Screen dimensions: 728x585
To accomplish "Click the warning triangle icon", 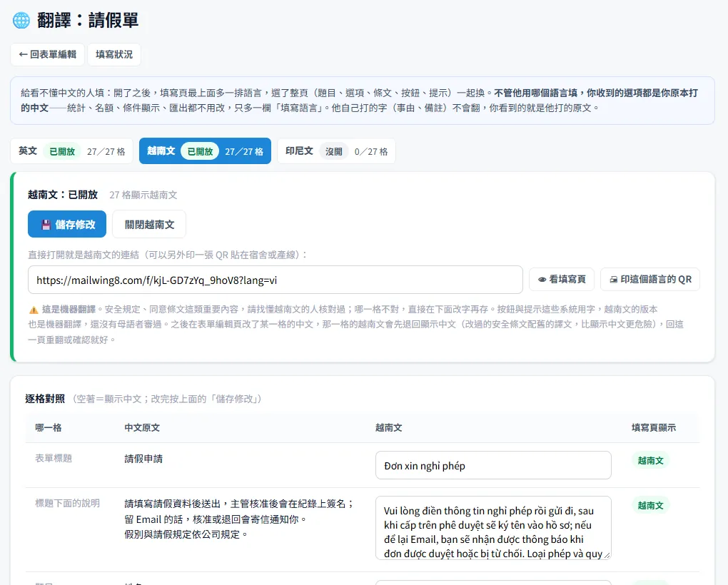I will pos(34,310).
